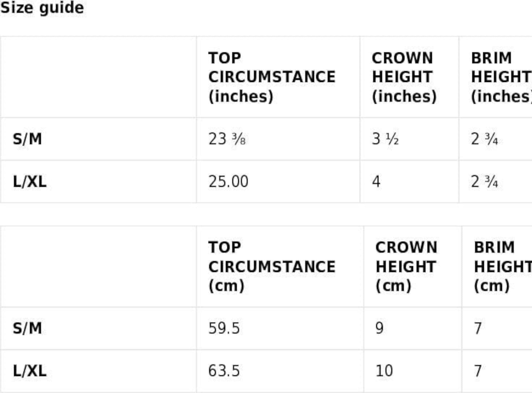Select the crown height value 9
Viewport: 532px width, 393px height.
[379, 328]
